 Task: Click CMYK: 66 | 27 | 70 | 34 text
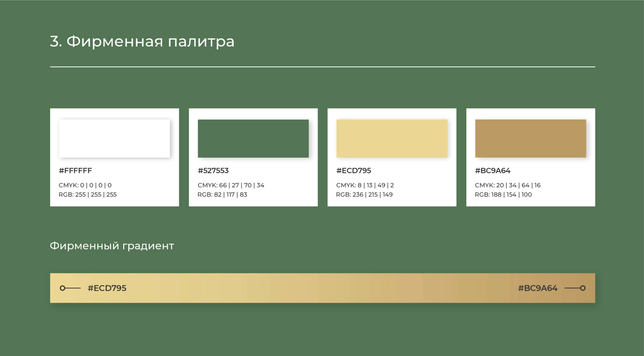click(x=231, y=185)
